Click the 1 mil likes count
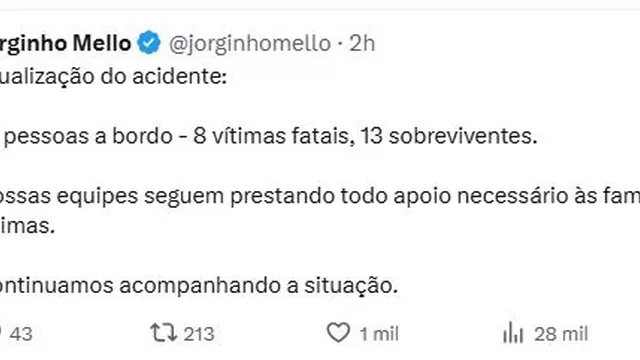 tap(379, 334)
